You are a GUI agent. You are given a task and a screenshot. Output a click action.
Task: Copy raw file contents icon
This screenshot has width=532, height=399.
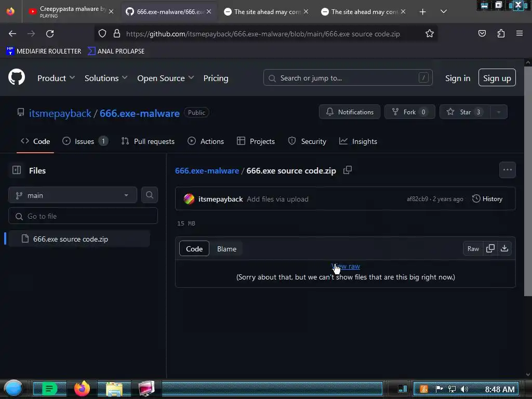[490, 249]
